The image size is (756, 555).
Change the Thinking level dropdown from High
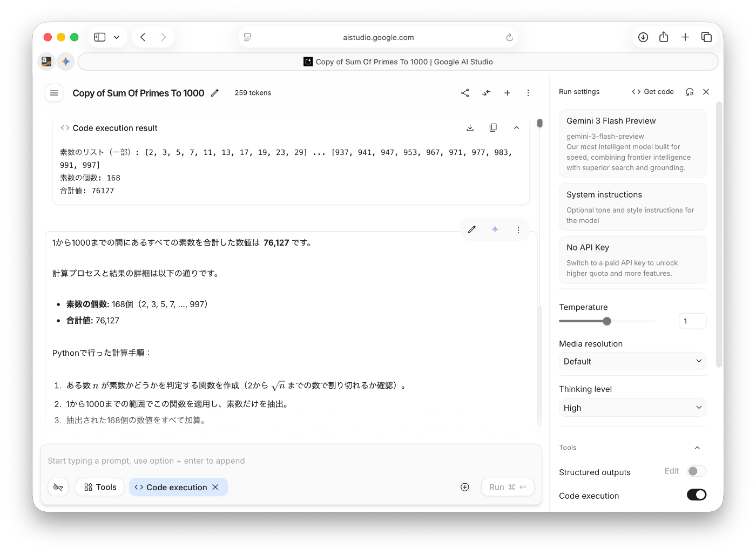click(632, 408)
